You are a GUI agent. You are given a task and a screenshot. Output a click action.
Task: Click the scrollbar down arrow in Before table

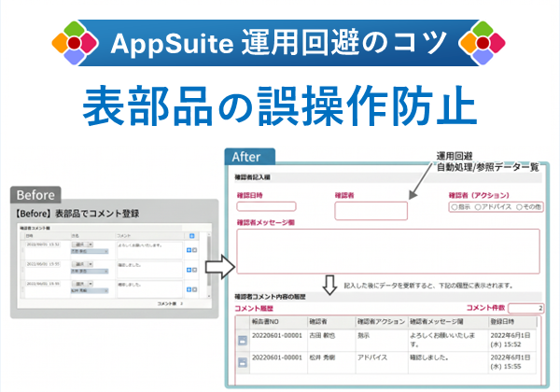click(209, 296)
